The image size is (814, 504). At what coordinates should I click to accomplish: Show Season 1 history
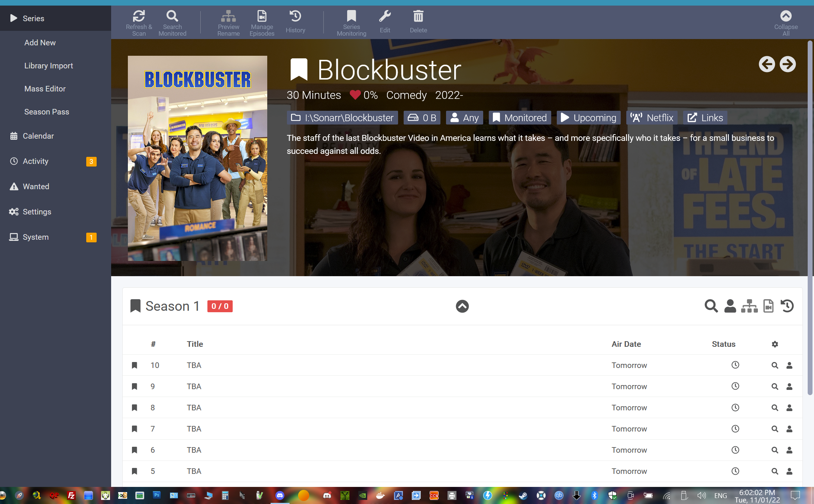[x=787, y=306]
